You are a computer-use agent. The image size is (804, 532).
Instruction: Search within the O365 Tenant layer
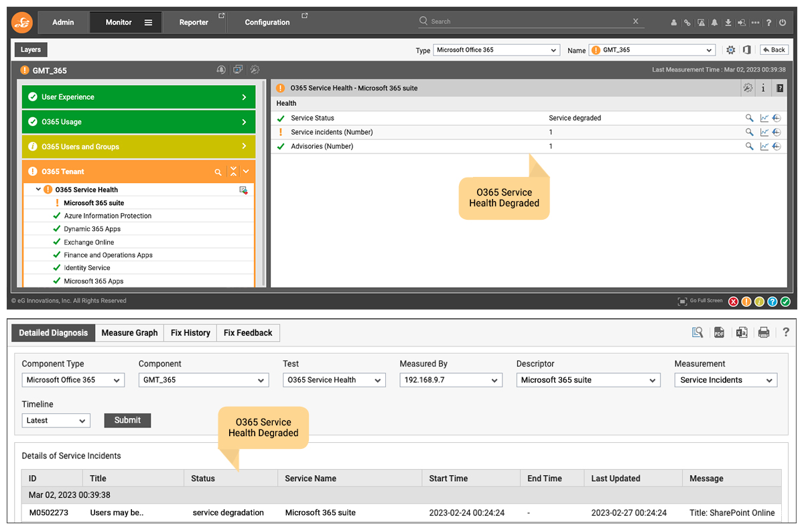[218, 172]
